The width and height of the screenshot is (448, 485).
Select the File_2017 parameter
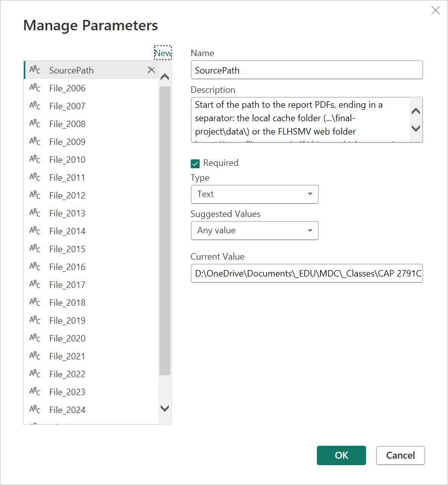(91, 284)
